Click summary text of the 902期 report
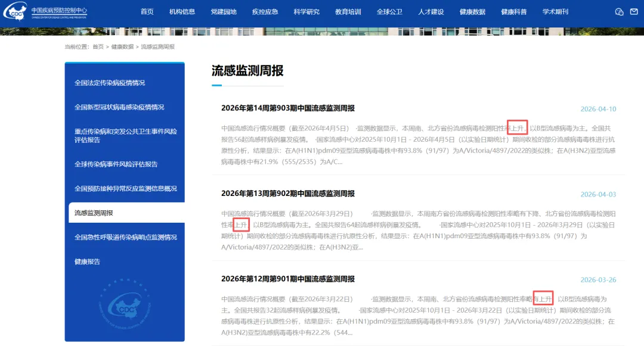 coord(418,230)
